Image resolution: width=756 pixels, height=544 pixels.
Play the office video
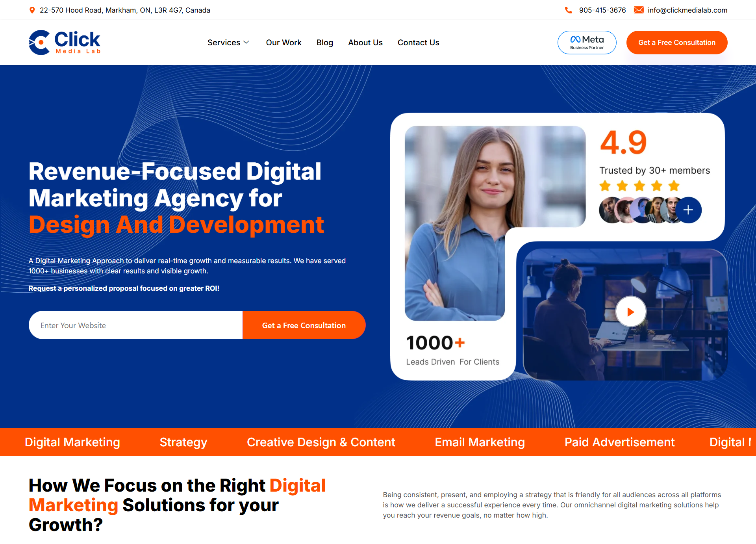631,312
